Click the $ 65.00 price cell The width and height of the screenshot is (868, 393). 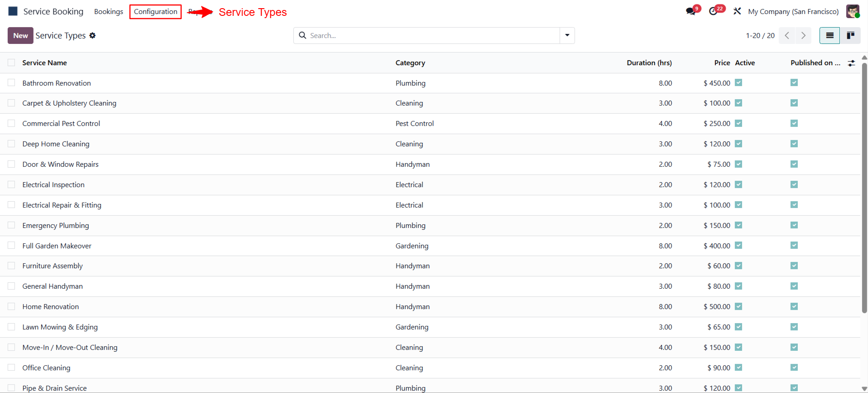click(x=719, y=327)
